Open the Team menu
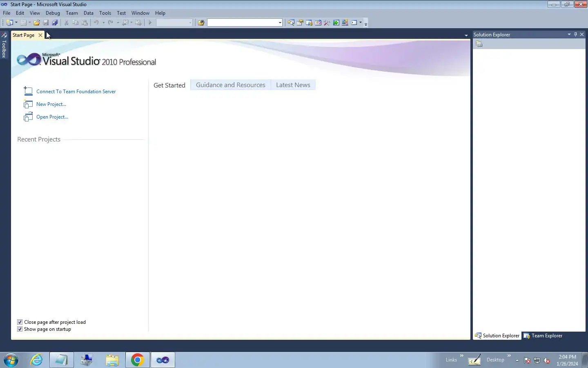 coord(72,13)
